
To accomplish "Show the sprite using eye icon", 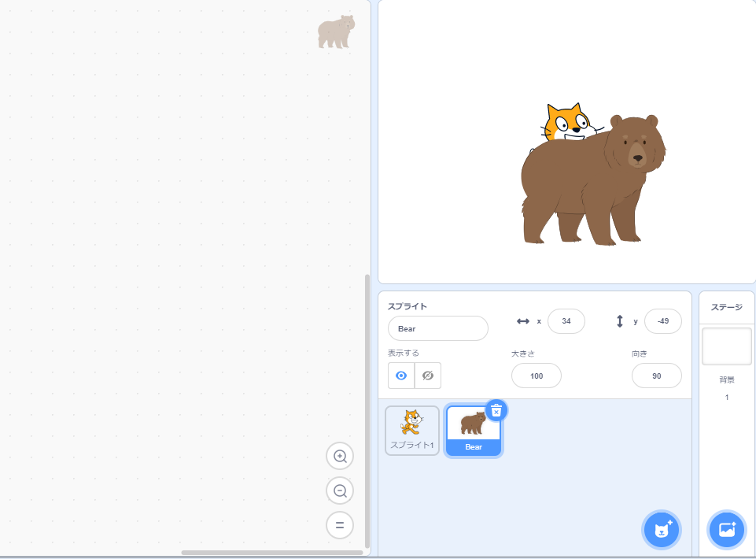I will (x=401, y=376).
